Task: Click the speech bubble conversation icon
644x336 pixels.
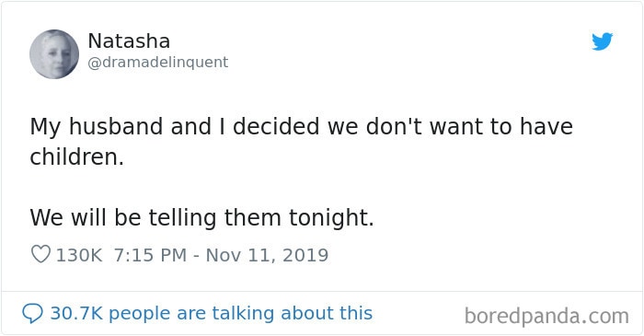Action: point(32,314)
